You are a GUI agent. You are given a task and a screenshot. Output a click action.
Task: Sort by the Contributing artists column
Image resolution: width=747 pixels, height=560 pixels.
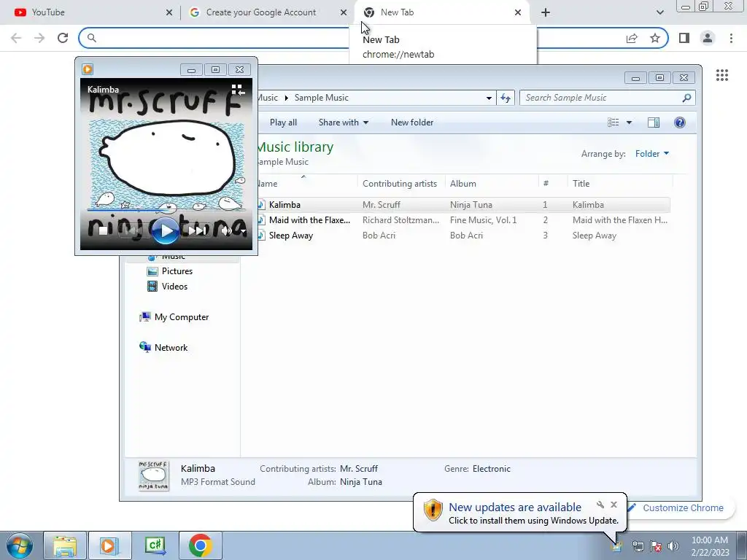(x=400, y=184)
